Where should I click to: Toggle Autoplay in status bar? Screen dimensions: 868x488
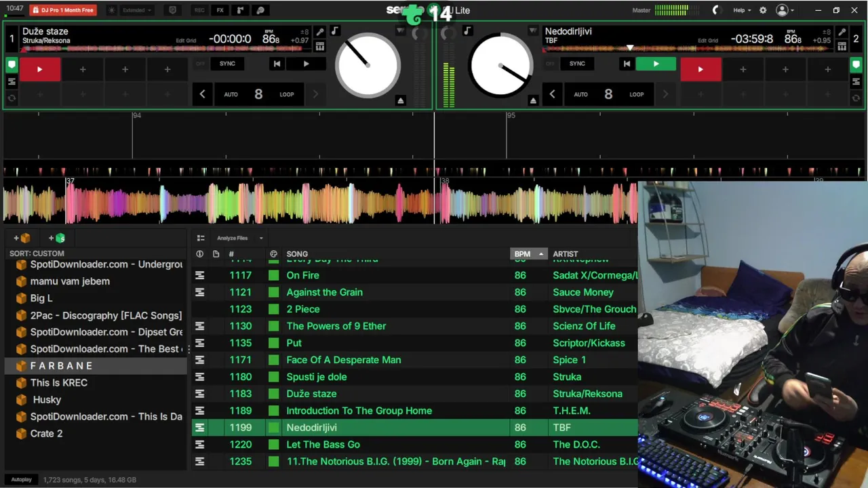pyautogui.click(x=21, y=480)
